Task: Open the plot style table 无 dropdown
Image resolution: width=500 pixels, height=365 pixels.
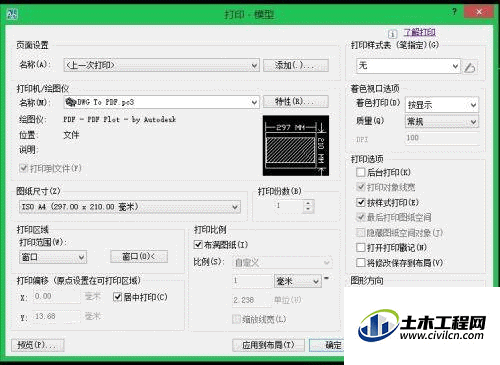Action: pos(408,66)
